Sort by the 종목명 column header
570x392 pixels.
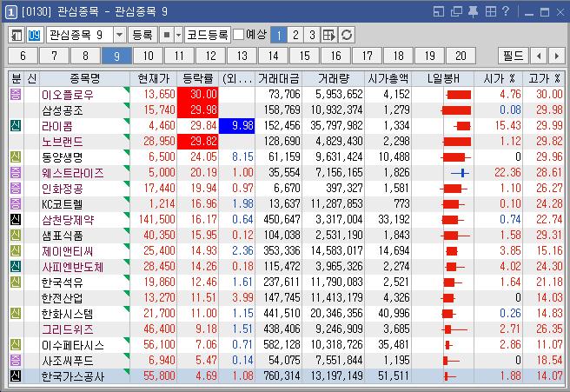click(84, 78)
